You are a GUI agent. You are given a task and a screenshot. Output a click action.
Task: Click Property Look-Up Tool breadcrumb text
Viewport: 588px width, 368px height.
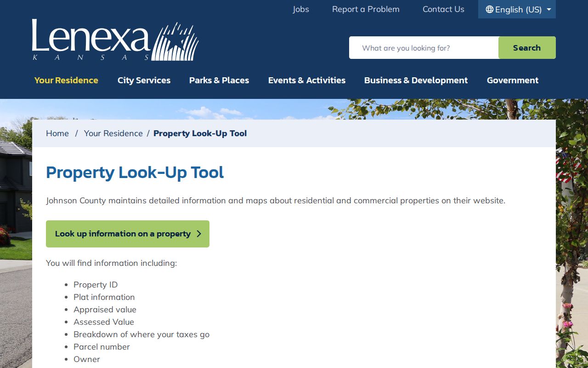pyautogui.click(x=200, y=133)
